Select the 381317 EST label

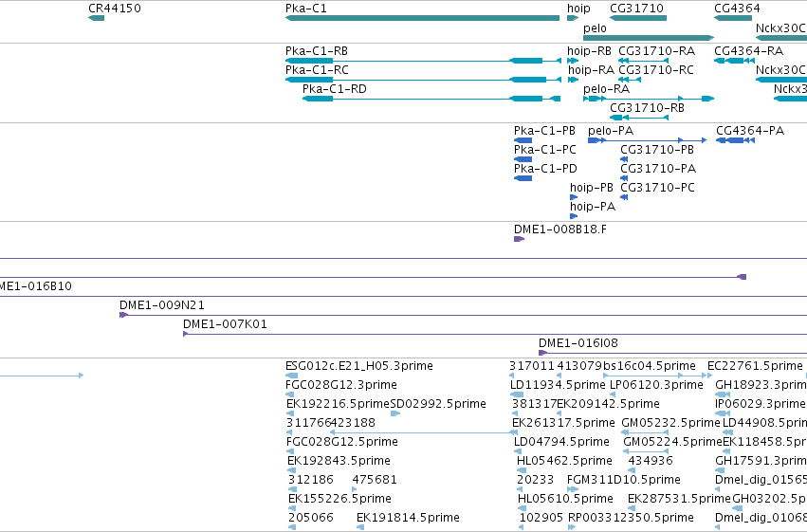pyautogui.click(x=534, y=404)
